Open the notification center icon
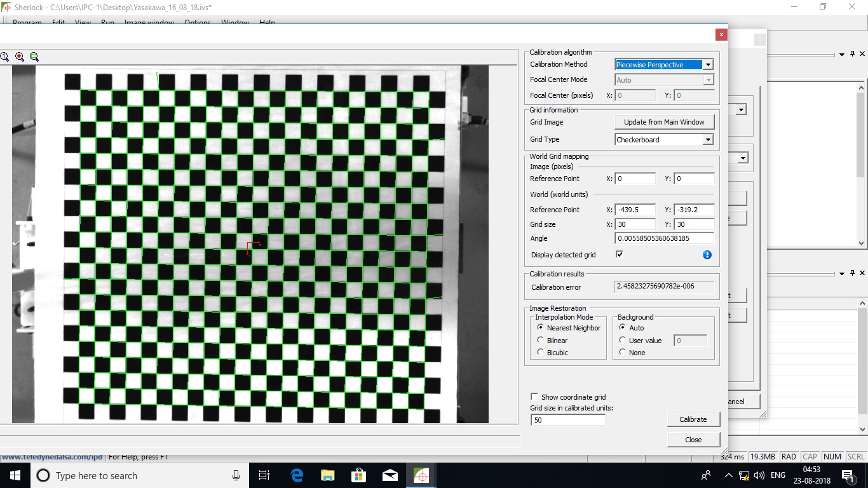 coord(847,475)
